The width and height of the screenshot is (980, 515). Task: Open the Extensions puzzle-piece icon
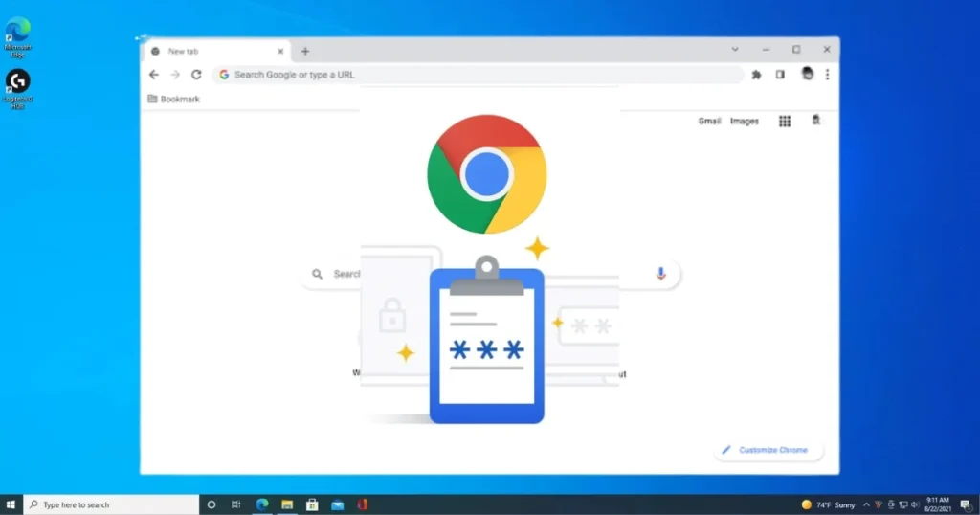click(x=756, y=75)
